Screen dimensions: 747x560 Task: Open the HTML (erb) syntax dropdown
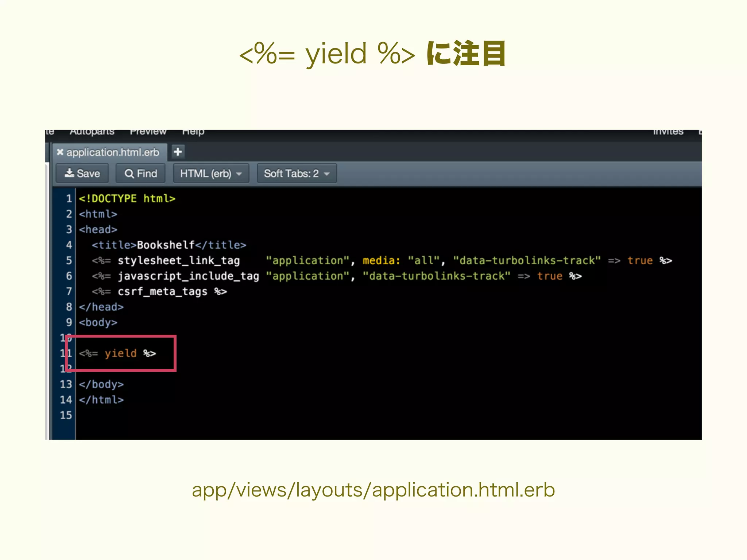coord(211,174)
